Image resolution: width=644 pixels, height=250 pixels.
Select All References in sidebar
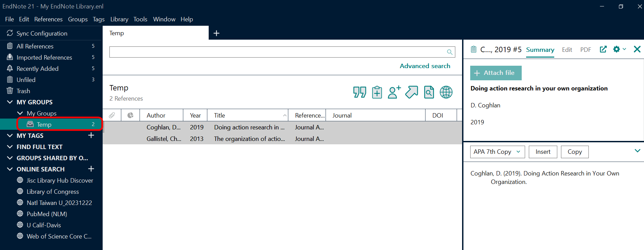point(51,46)
